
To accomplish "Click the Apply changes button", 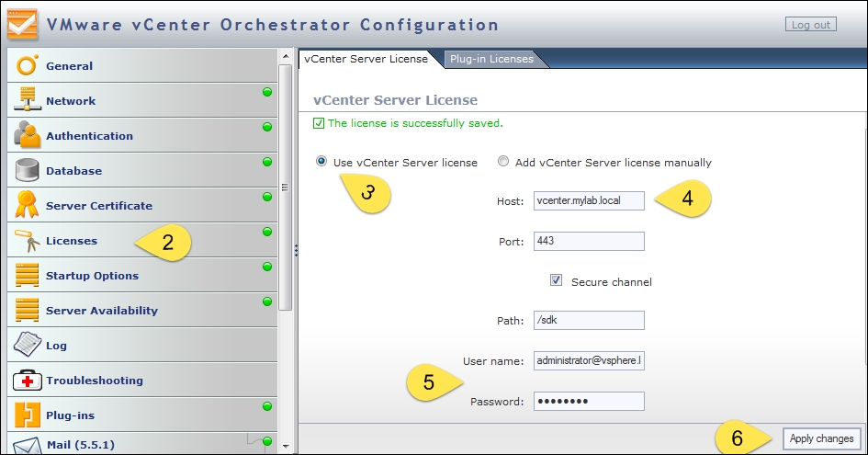I will 821,438.
